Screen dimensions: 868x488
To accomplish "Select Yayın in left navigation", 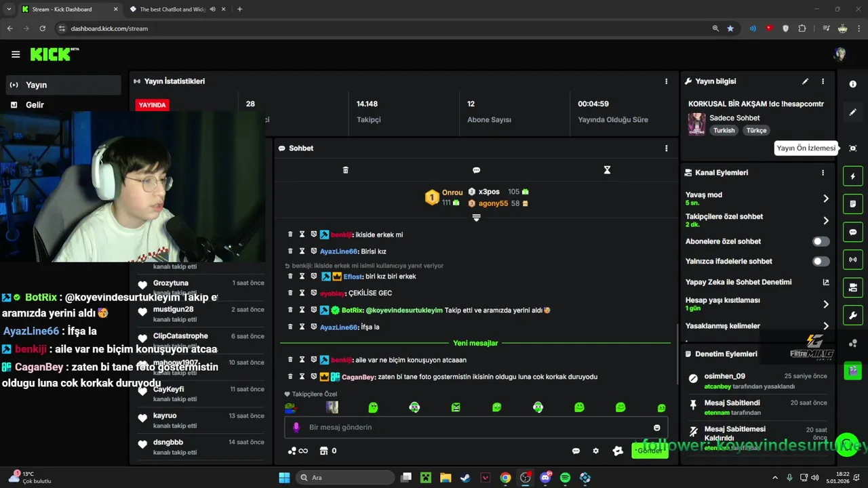I will (64, 85).
